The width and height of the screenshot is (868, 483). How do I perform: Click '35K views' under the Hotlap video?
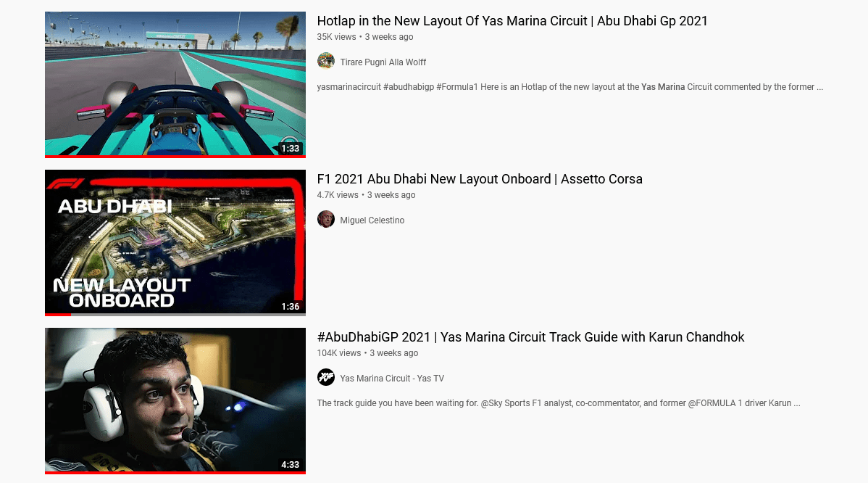337,36
